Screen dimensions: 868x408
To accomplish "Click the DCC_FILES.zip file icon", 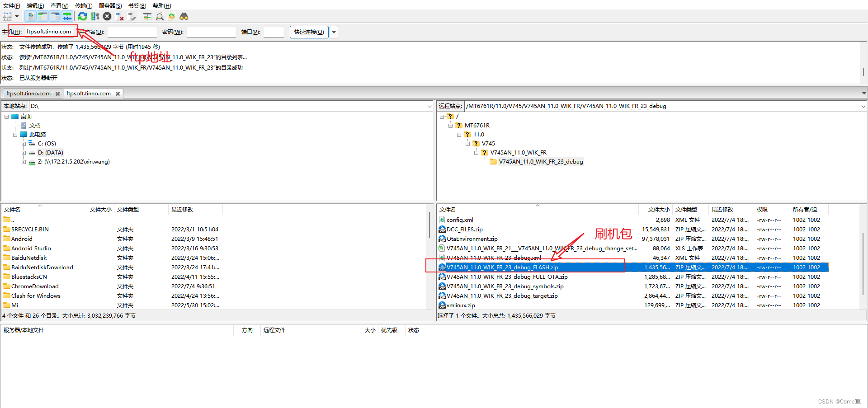I will 442,229.
